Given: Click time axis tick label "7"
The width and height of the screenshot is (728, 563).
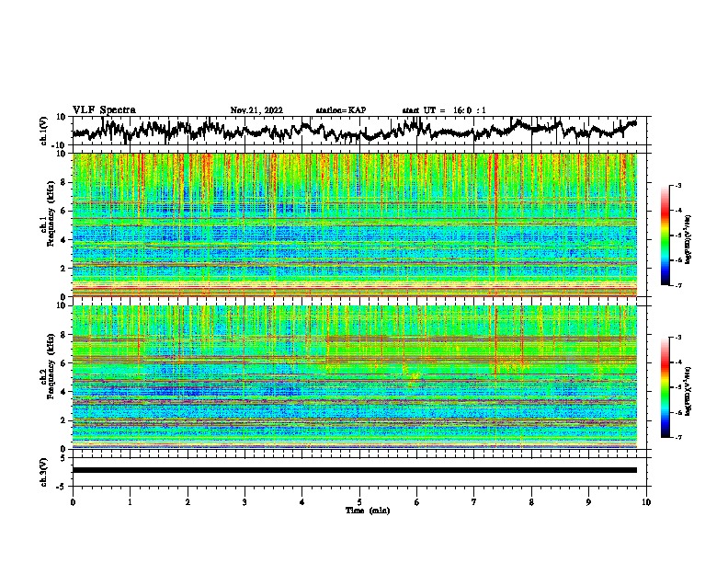Looking at the screenshot, I should click(x=474, y=502).
